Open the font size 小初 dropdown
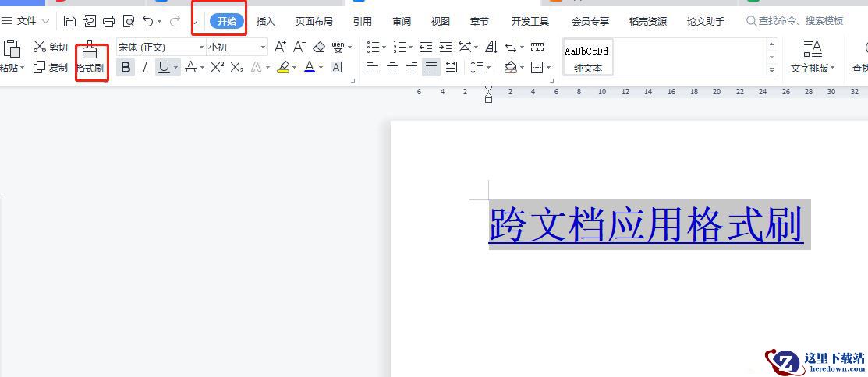 [x=263, y=48]
